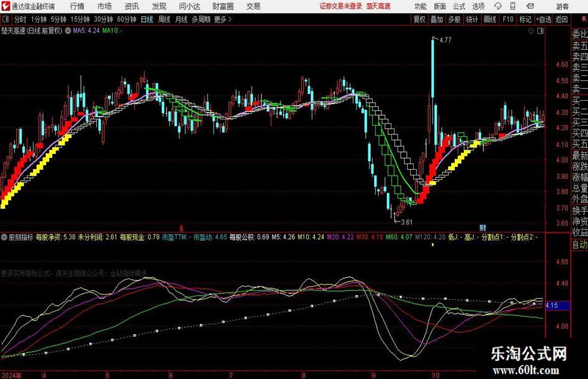This screenshot has height=379, width=588.
Task: Open the mobile phone icon in top bar
Action: tap(513, 6)
